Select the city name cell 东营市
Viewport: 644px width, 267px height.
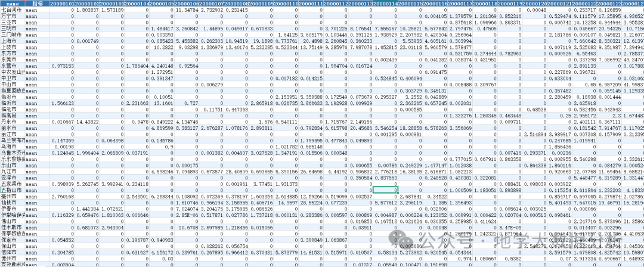13,66
